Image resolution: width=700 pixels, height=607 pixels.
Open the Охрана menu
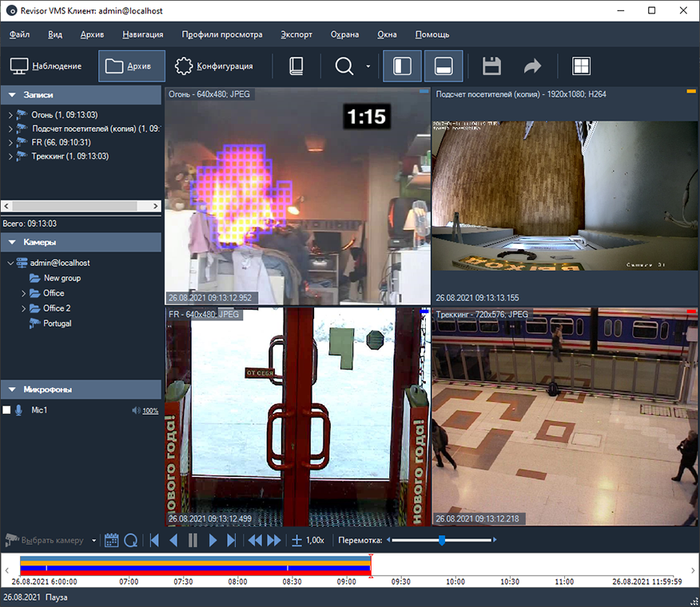(345, 34)
